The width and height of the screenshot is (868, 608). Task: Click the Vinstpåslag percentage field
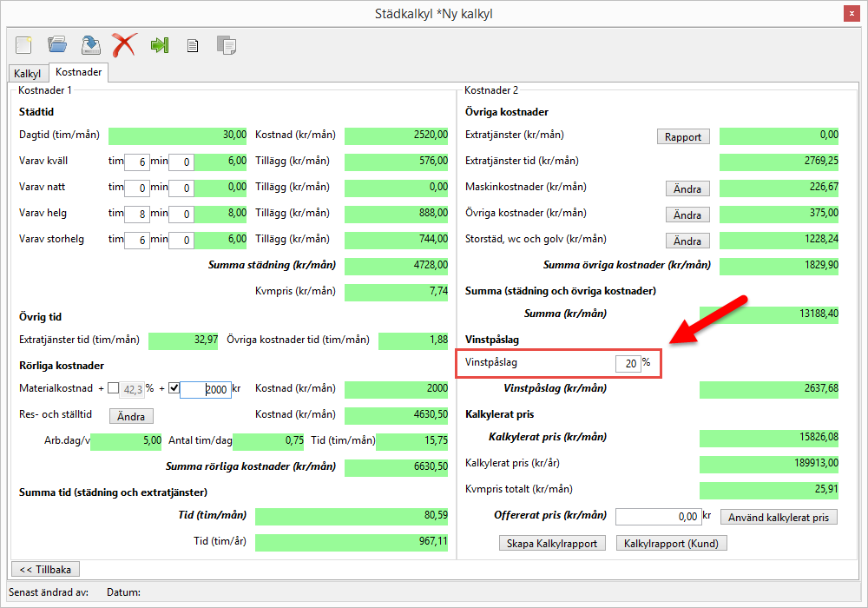(x=628, y=363)
